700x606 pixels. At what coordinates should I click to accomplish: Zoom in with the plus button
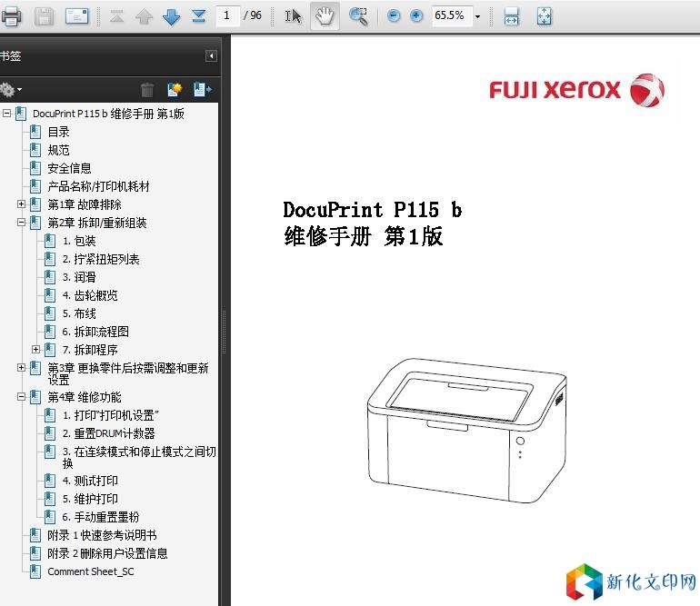pyautogui.click(x=416, y=15)
